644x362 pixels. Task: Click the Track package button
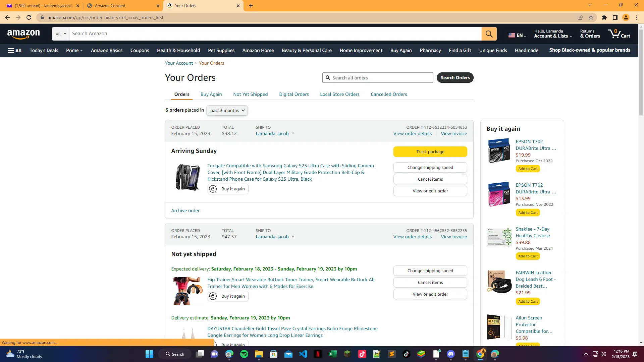[430, 152]
